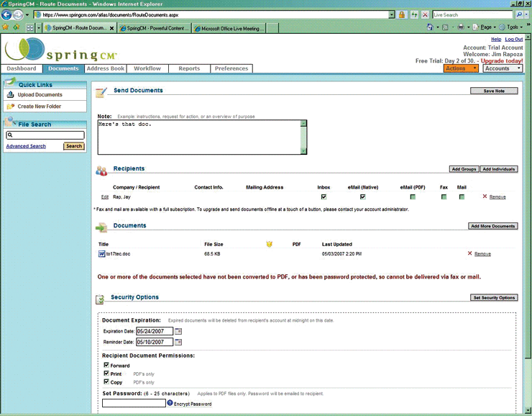Click the Encrypt Password help icon
532x416 pixels.
[x=170, y=404]
